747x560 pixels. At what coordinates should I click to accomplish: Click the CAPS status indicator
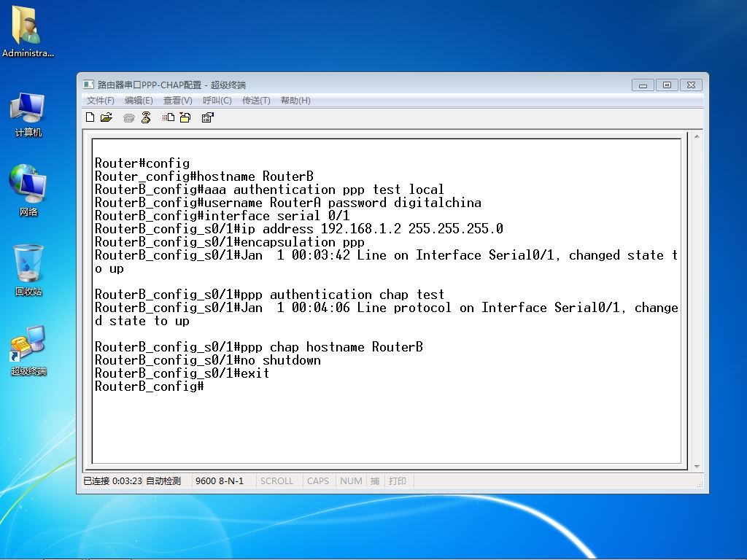[x=318, y=481]
